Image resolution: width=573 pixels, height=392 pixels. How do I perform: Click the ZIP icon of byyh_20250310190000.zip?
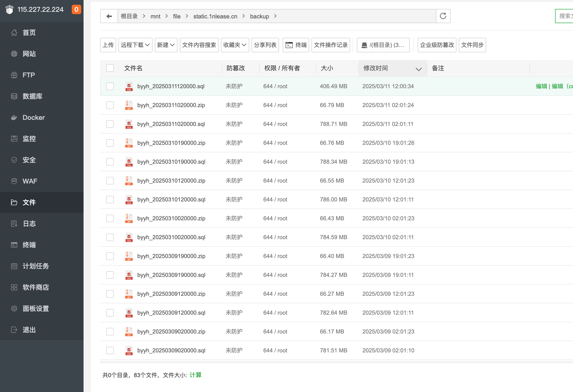pos(129,143)
